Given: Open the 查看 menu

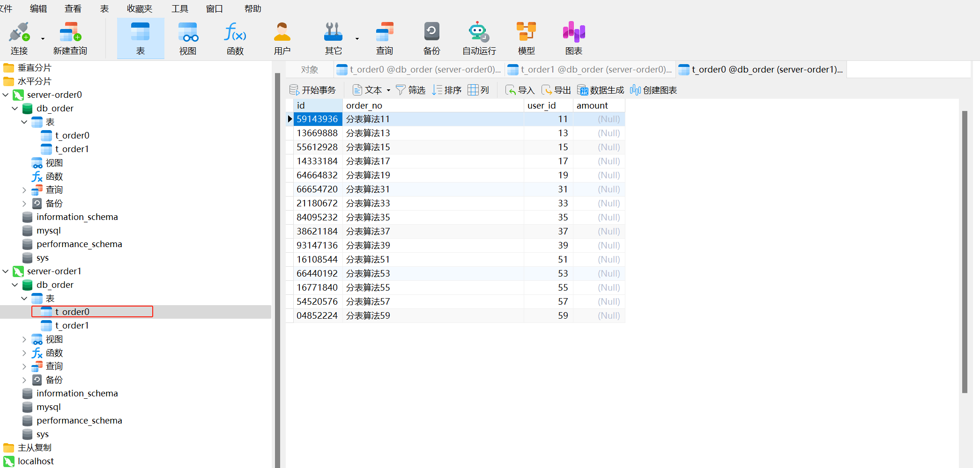Looking at the screenshot, I should 73,8.
